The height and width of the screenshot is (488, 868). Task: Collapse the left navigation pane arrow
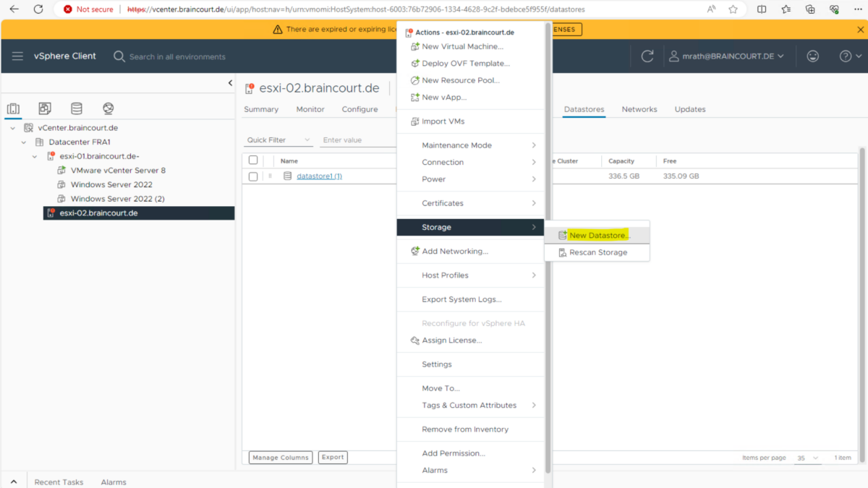tap(230, 83)
